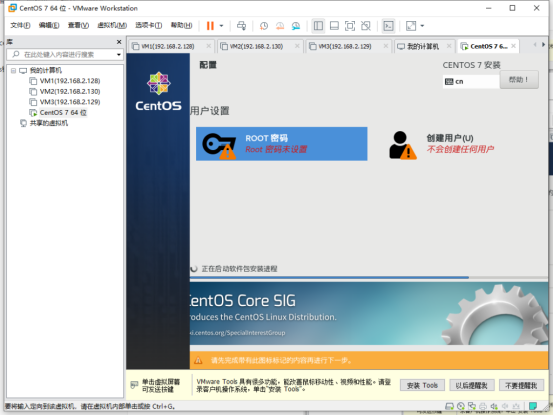Select 共享的虚拟机 in the library tree
Image resolution: width=553 pixels, height=416 pixels.
point(49,123)
